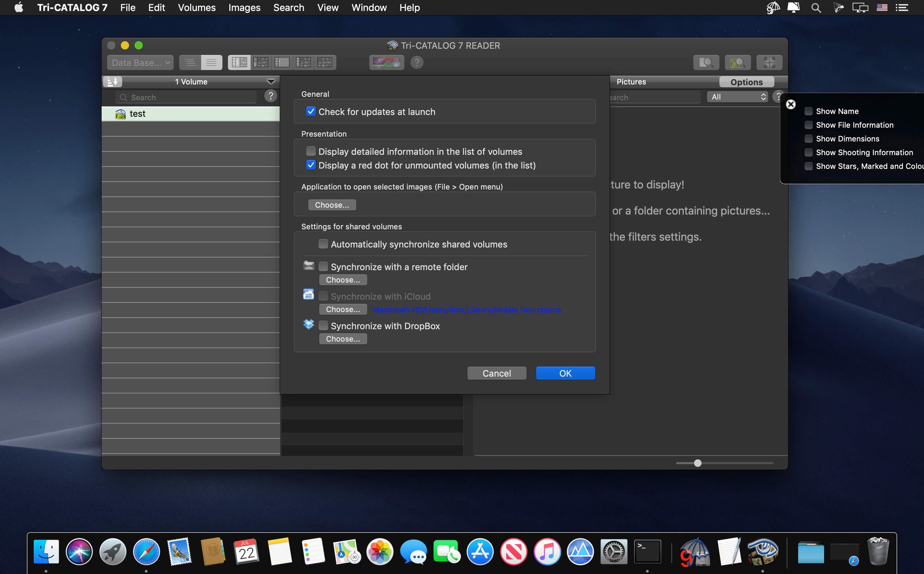The width and height of the screenshot is (924, 574).
Task: Click the indented list view icon
Action: [190, 62]
